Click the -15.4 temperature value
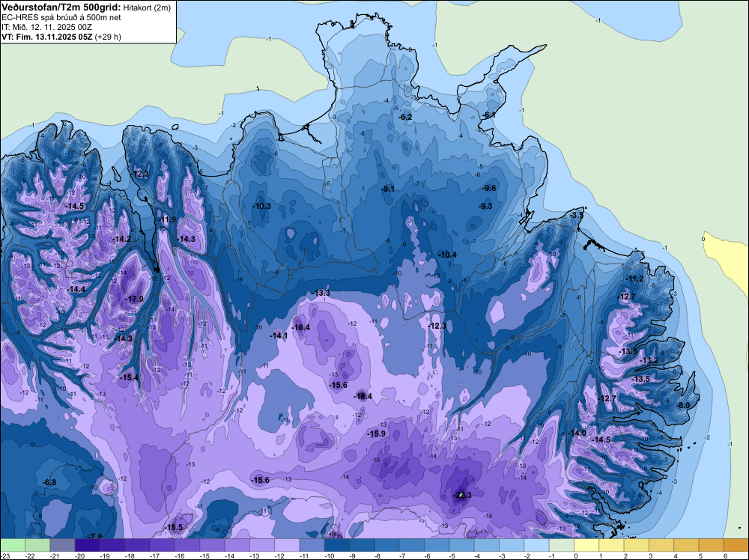Viewport: 749px width, 560px height. [129, 377]
